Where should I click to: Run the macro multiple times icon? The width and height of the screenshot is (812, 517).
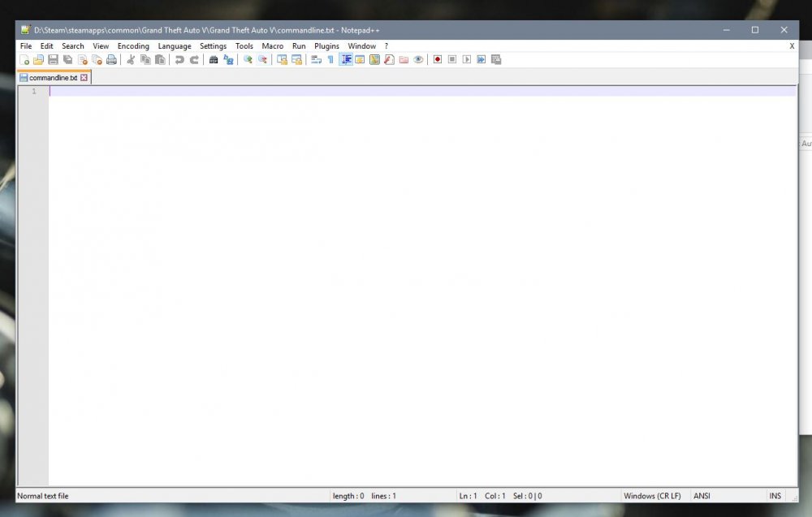click(x=481, y=59)
